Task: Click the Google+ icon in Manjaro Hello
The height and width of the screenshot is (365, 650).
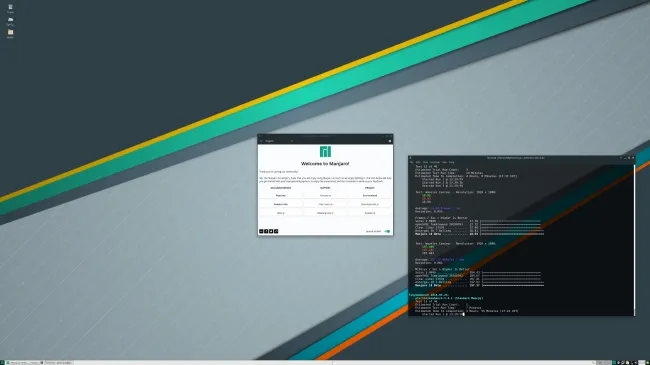Action: click(x=261, y=231)
